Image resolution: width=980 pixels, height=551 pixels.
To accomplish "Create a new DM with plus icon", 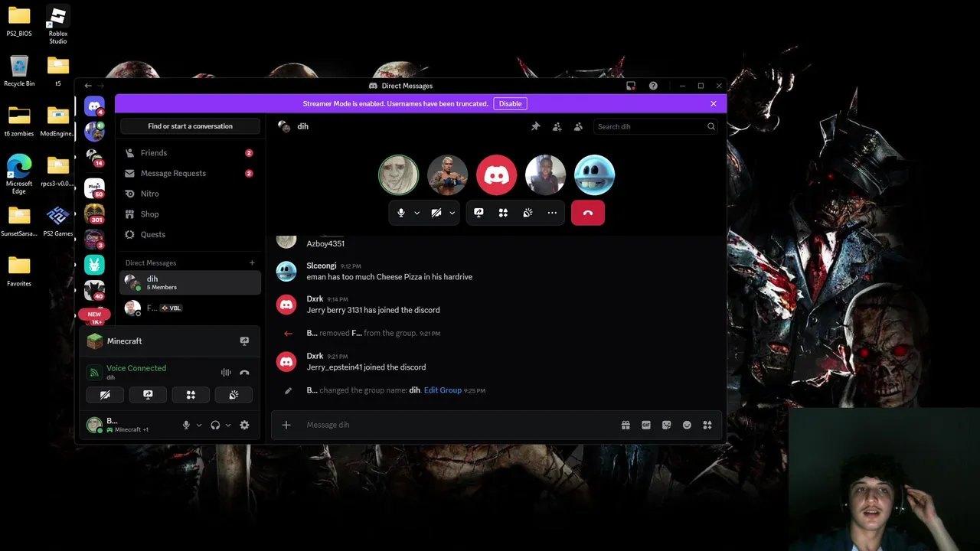I will (252, 263).
